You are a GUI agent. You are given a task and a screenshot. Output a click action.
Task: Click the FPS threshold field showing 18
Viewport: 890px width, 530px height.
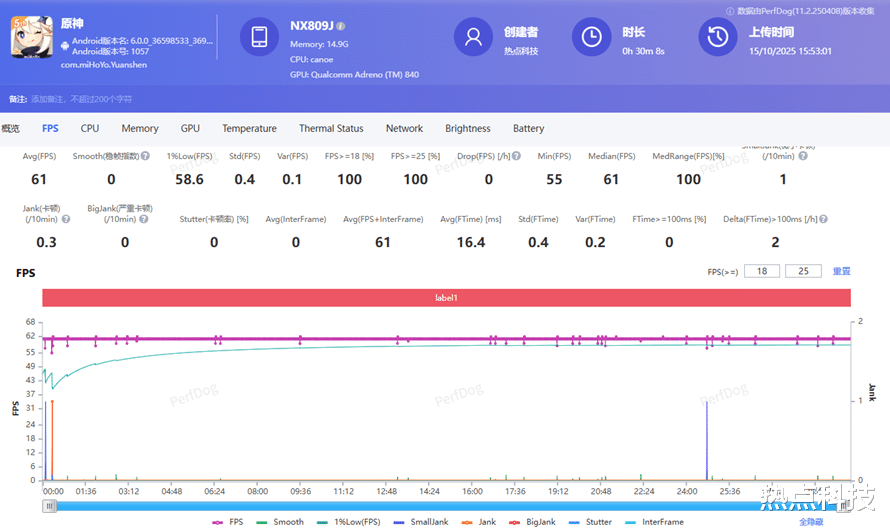pos(763,271)
